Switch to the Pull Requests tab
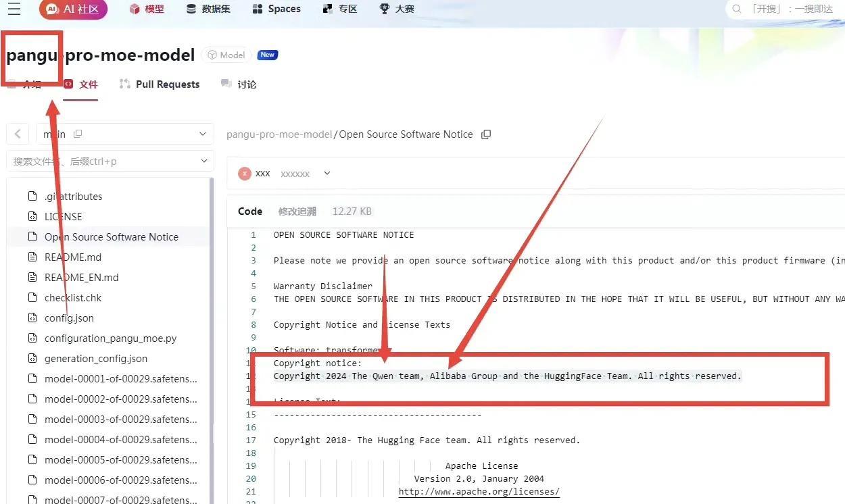This screenshot has height=504, width=845. 160,84
